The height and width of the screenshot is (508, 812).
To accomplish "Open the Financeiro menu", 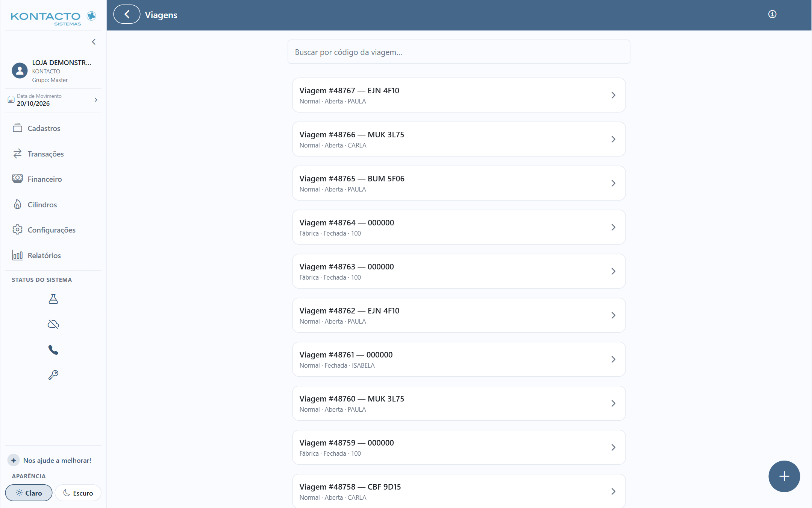I will point(53,179).
